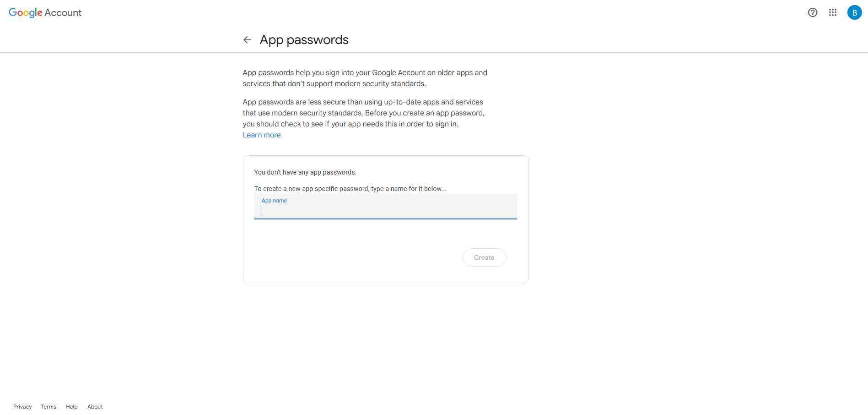Click the colorful Google wordmark logo
868x415 pixels.
tap(25, 13)
